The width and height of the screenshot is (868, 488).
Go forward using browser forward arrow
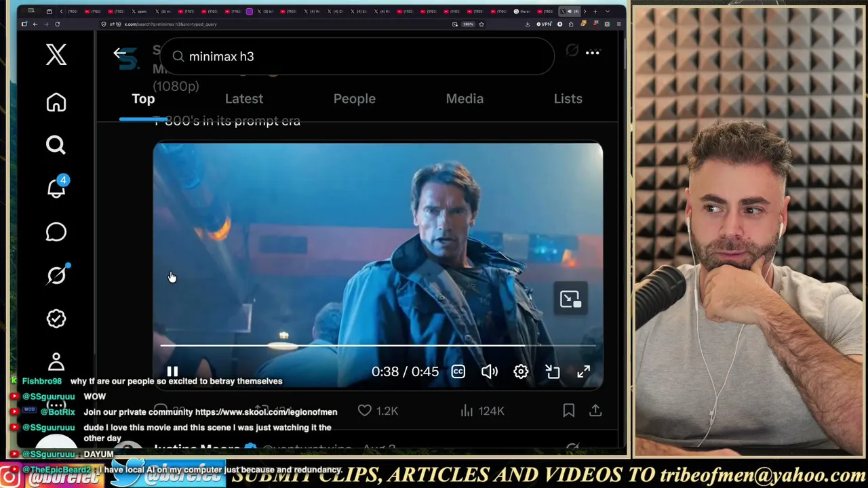point(46,24)
